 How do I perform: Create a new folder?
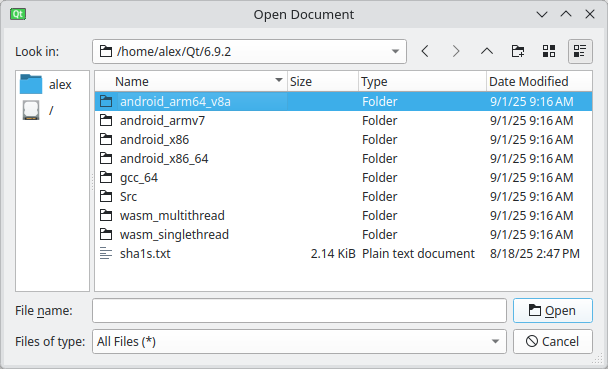click(x=518, y=51)
